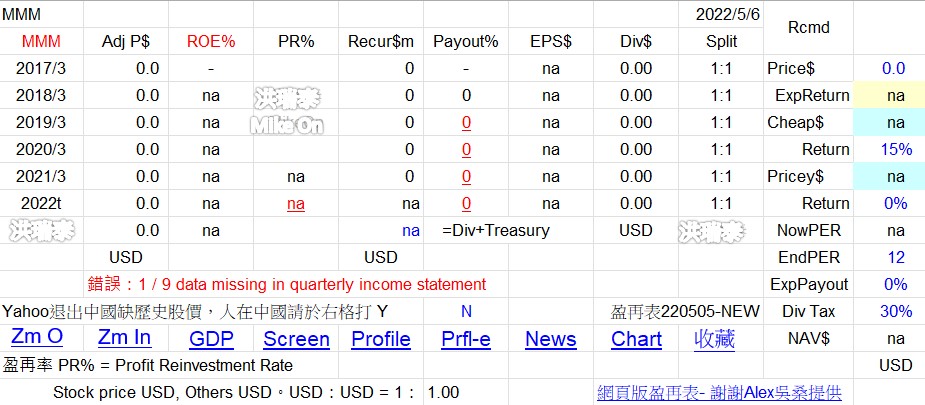Click the Div Tax 30% cell
Viewport: 925px width, 405px height.
(895, 312)
